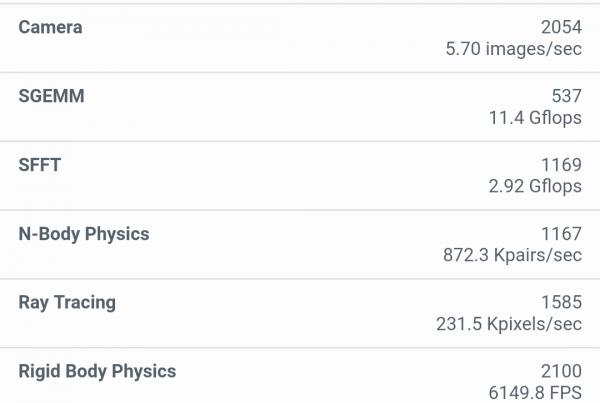Click the 231.5 Kpixels/sec result
This screenshot has width=600, height=403.
[509, 324]
